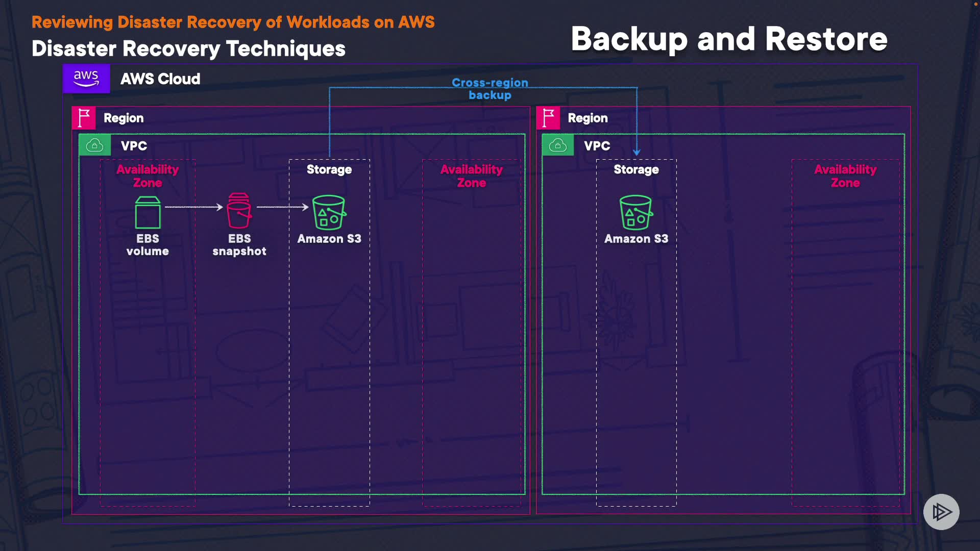
Task: Click the AWS Cloud label
Action: (160, 79)
